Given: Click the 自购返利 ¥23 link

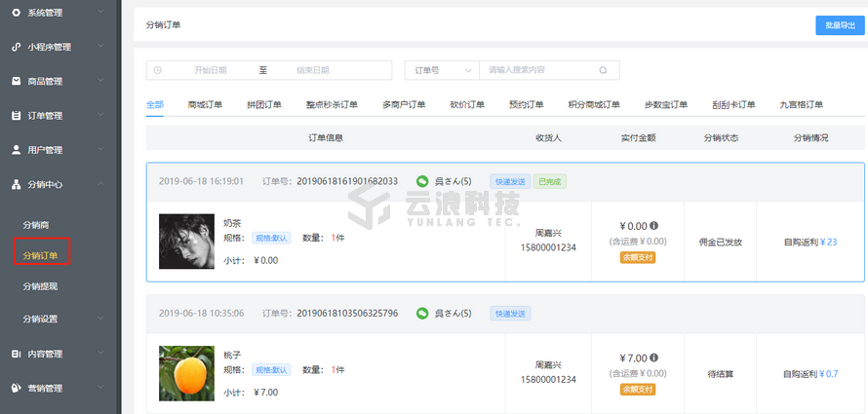Looking at the screenshot, I should 810,242.
